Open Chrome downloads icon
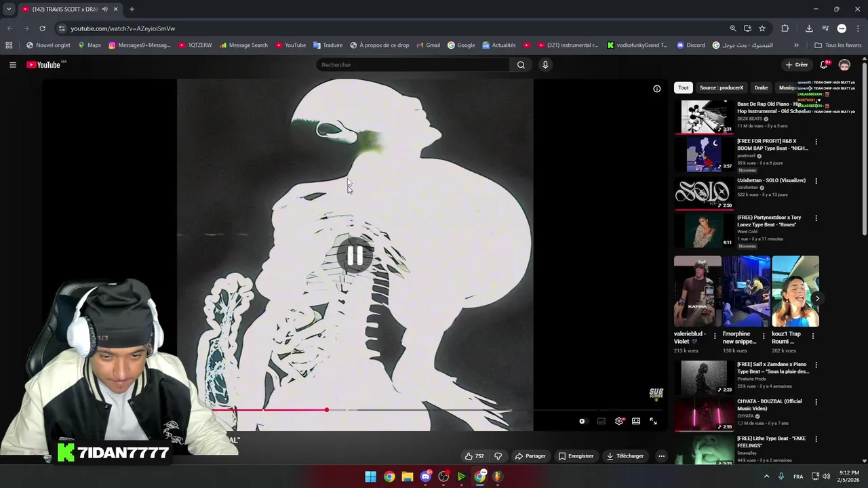The width and height of the screenshot is (868, 488). point(809,28)
